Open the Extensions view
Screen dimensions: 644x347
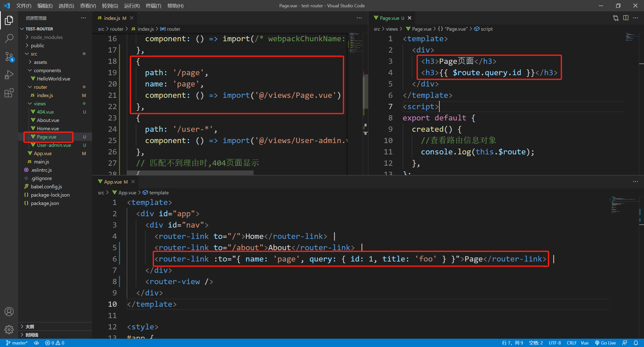9,93
